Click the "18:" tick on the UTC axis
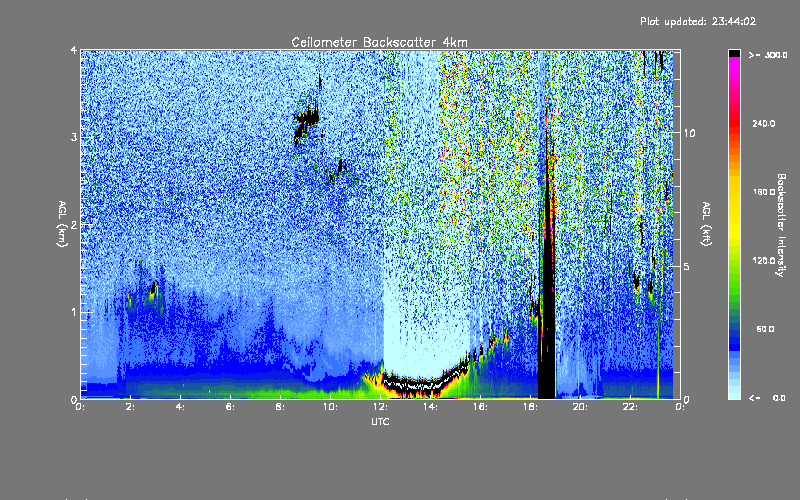Viewport: 800px width, 500px height. pos(530,407)
